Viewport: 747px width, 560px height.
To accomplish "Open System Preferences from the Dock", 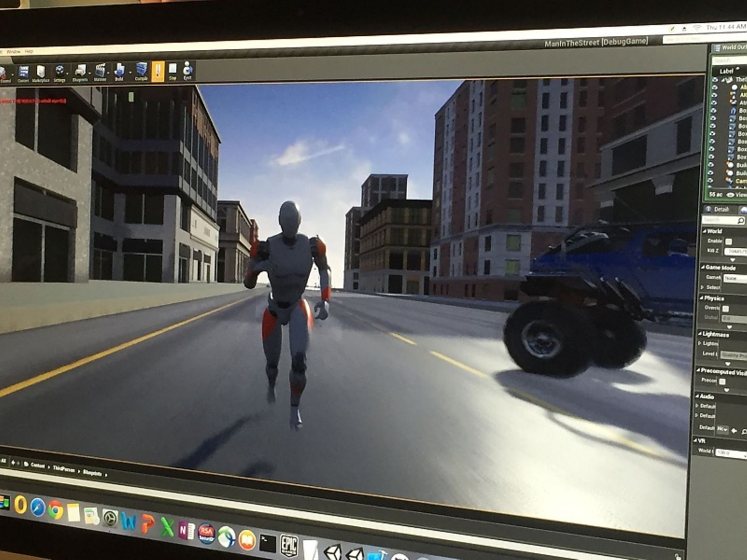I will point(110,519).
